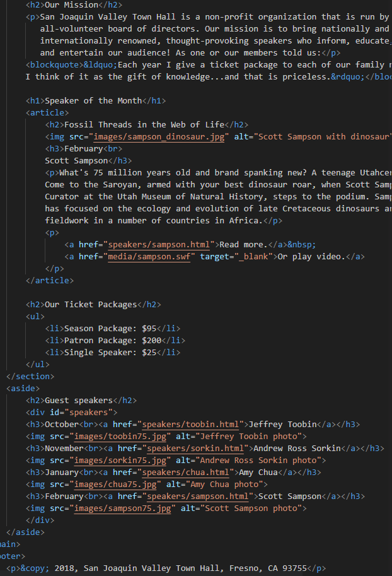Click the images/sorkin75.jpg image path
The height and width of the screenshot is (576, 392).
[120, 461]
